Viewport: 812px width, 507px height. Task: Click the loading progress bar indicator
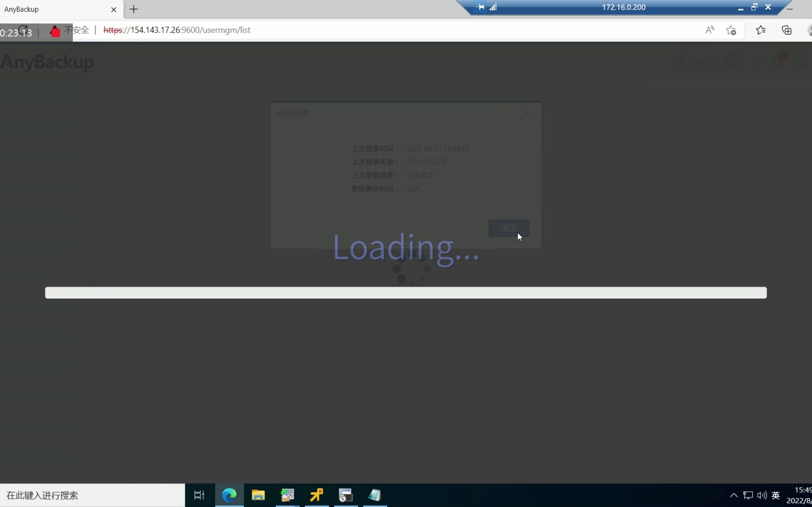coord(406,292)
